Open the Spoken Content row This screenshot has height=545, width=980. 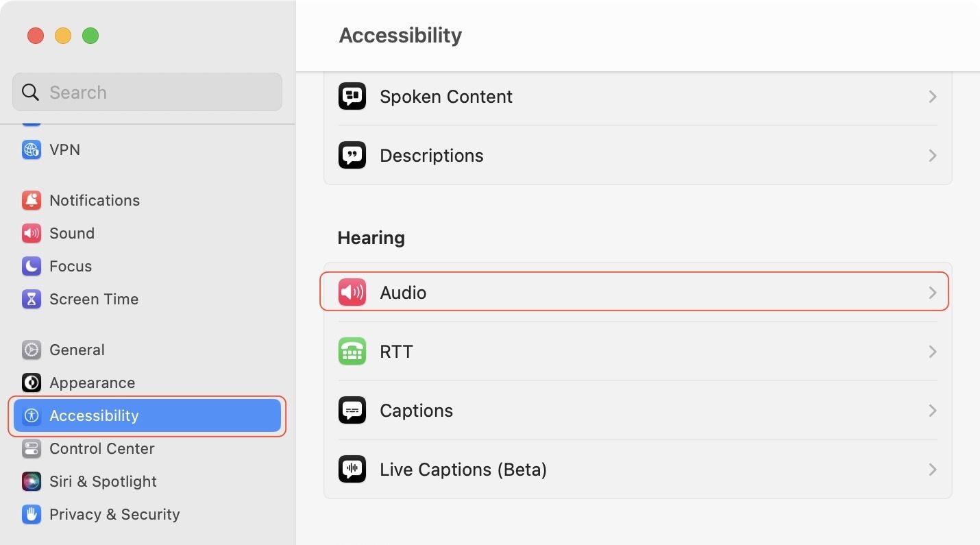(x=637, y=97)
